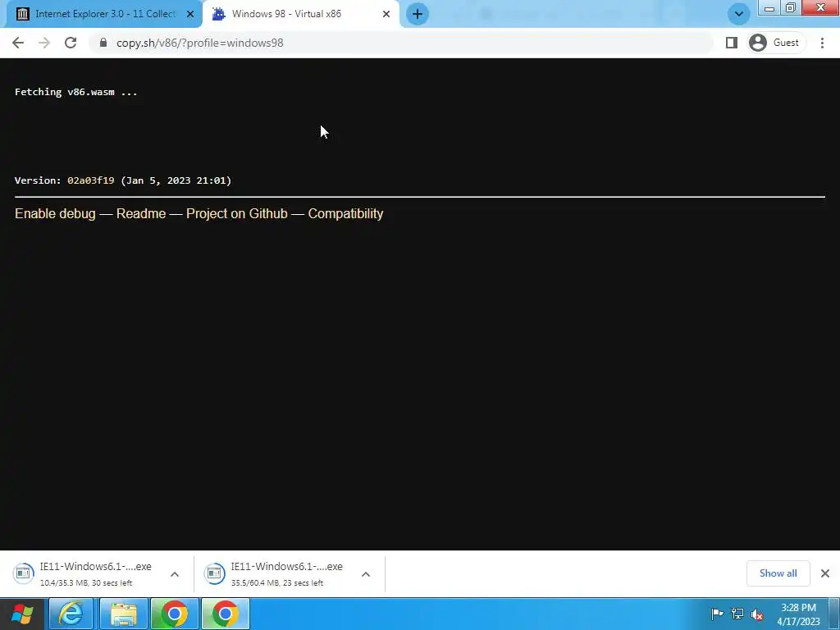This screenshot has width=840, height=630.
Task: Click the 35.3 MB IE11 download item
Action: 95,573
